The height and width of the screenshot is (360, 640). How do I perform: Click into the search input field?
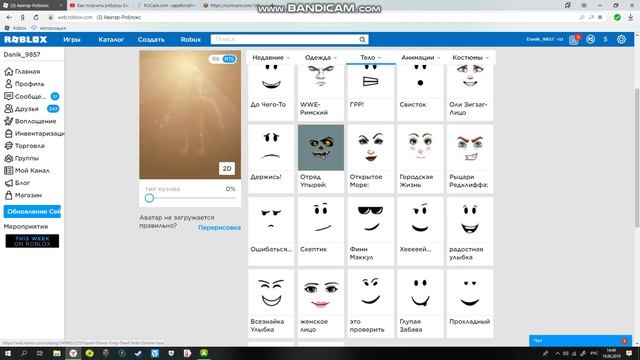coord(284,40)
